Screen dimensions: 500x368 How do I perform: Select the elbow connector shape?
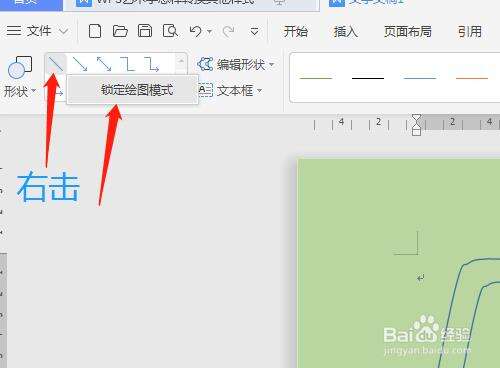click(128, 64)
